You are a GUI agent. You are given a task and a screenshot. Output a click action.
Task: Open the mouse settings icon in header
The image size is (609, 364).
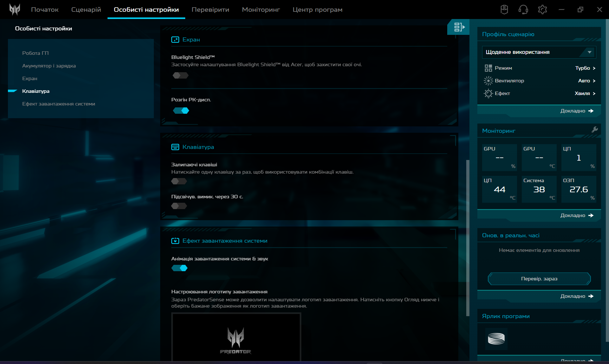(504, 10)
